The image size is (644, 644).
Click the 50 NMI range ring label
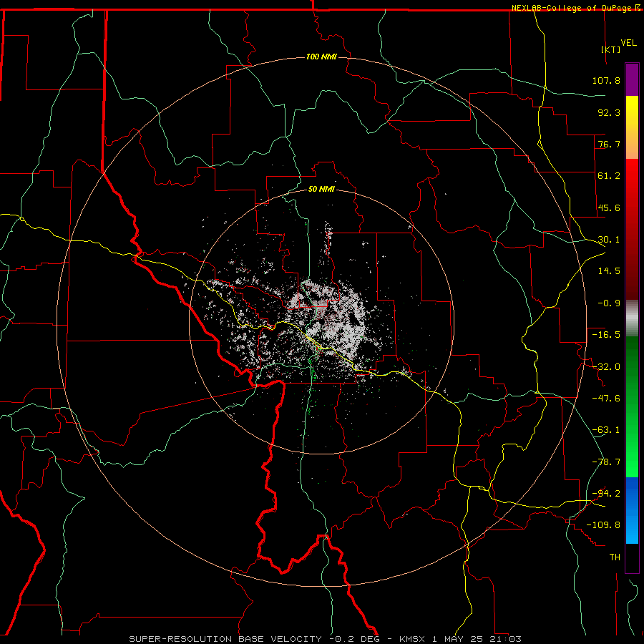coord(321,190)
